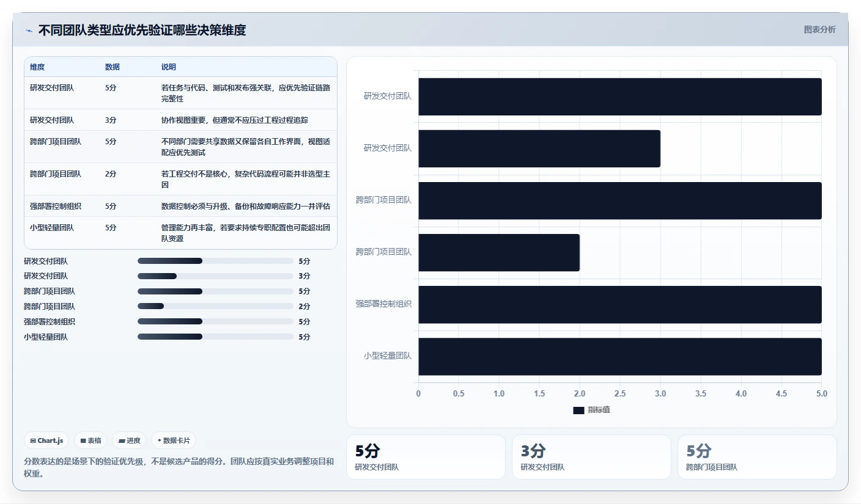Toggle the 指标值 legend swatch
This screenshot has width=861, height=504.
click(x=578, y=411)
